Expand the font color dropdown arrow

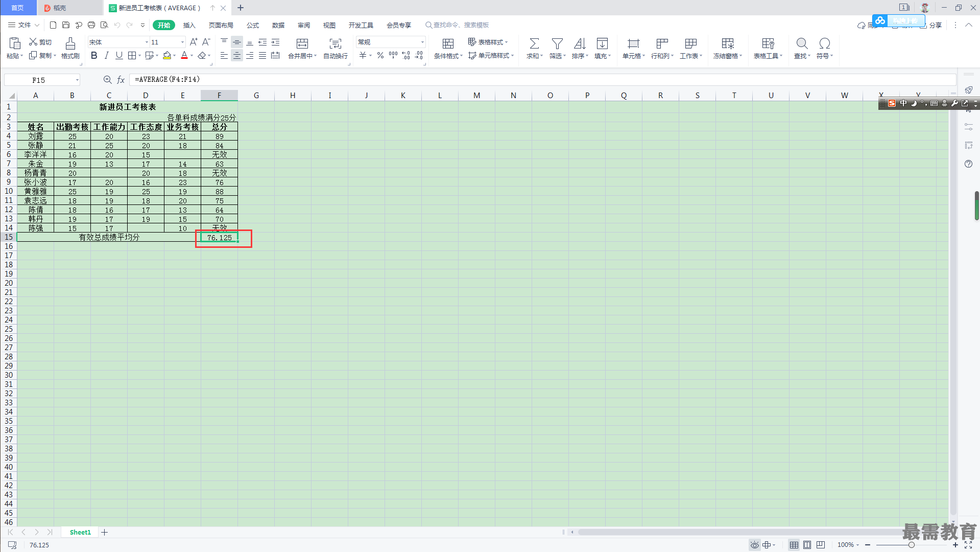192,55
